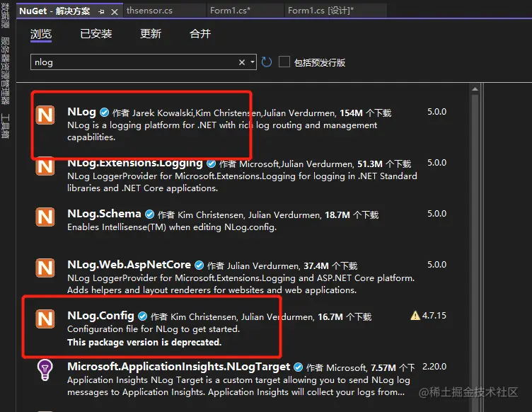Enable the 包括预发行版 checkbox
The image size is (532, 412).
284,62
